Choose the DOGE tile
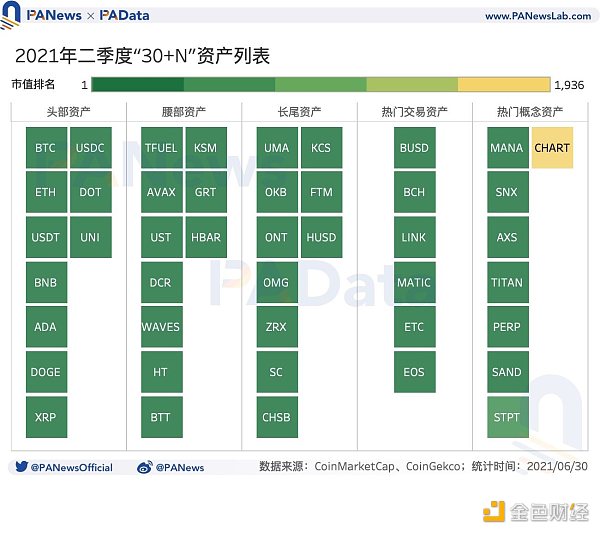 coord(46,372)
